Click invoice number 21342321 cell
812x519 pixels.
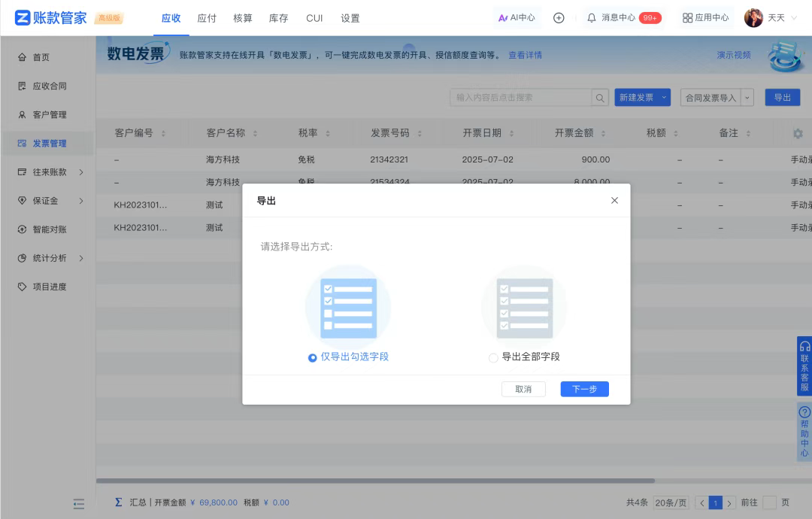click(389, 159)
